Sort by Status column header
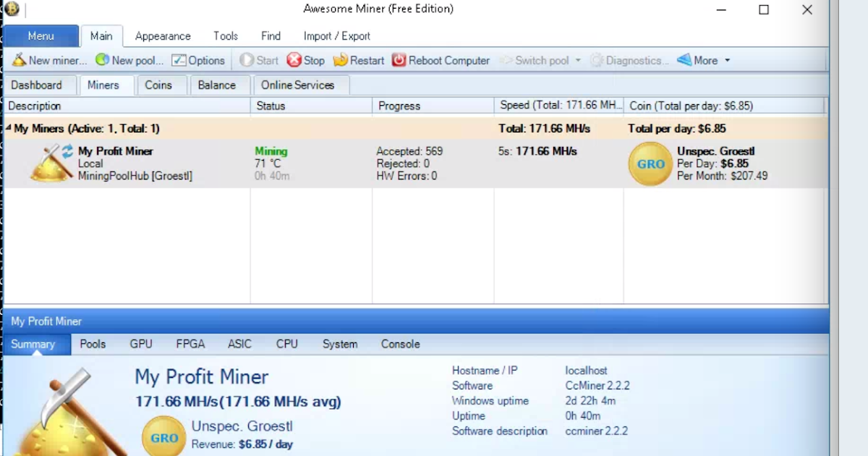Screen dimensions: 868x456 [x=311, y=106]
